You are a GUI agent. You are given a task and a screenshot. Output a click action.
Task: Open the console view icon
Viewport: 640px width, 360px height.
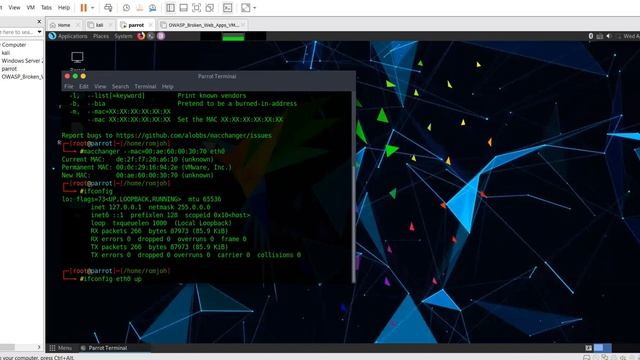coord(228,8)
